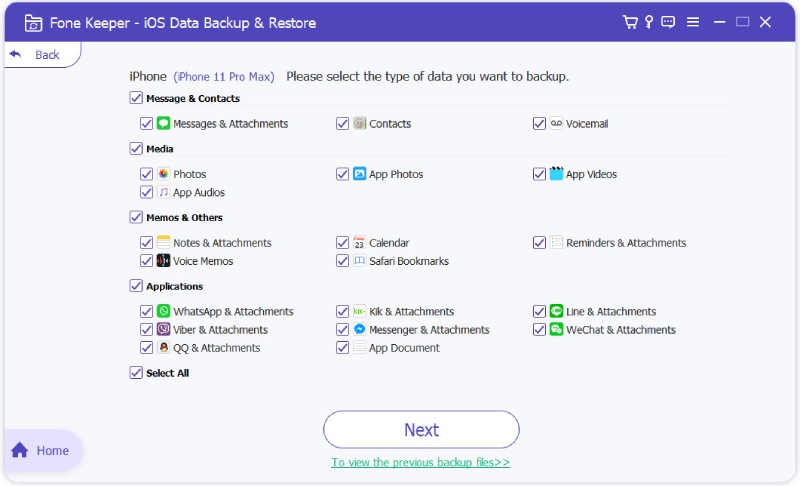800x486 pixels.
Task: Open the previous backup files link
Action: point(420,462)
